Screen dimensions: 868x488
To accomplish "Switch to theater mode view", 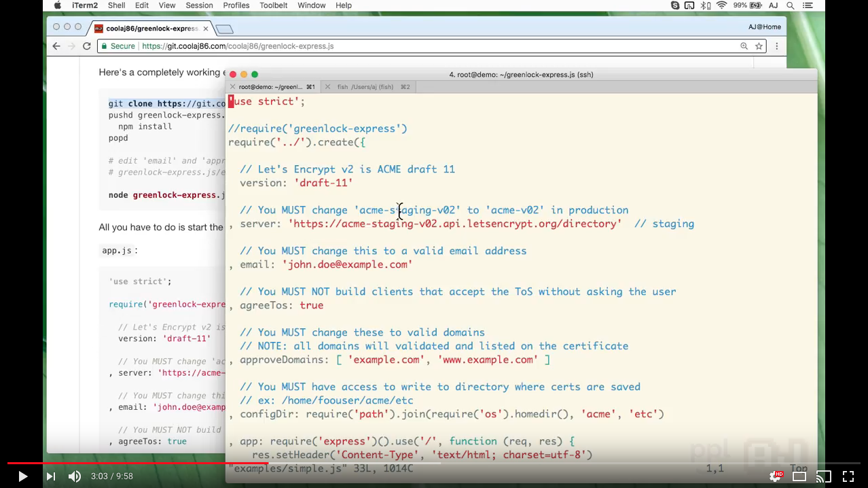I will pos(799,476).
